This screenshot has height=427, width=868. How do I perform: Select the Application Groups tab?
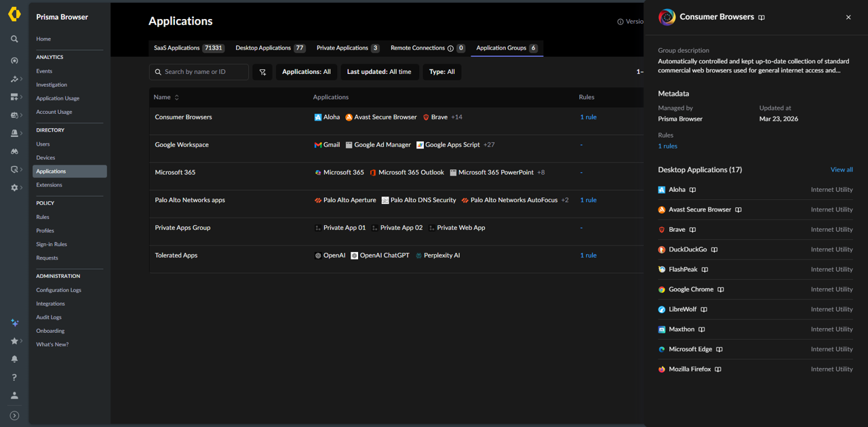(x=507, y=48)
